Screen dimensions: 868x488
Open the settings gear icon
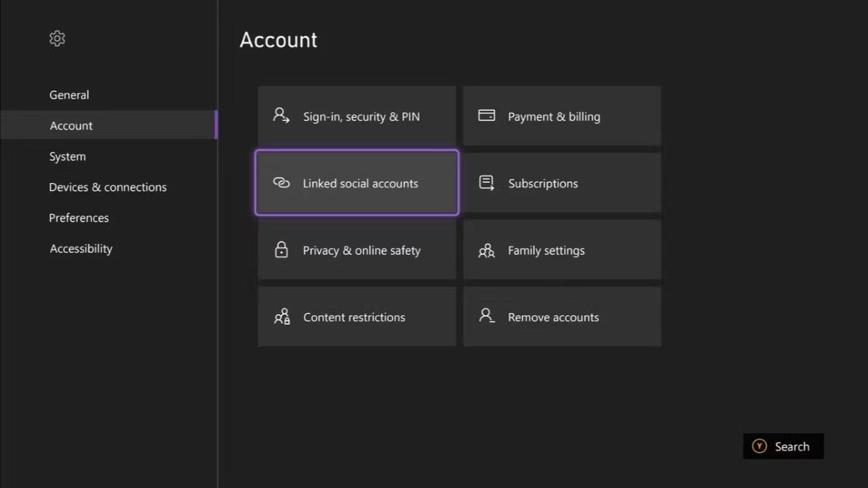pyautogui.click(x=57, y=39)
